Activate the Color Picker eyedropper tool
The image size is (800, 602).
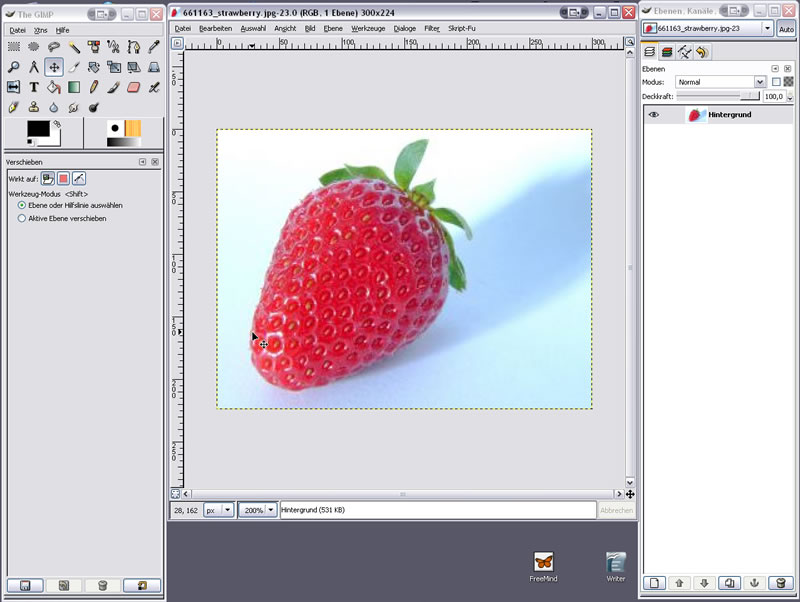154,47
